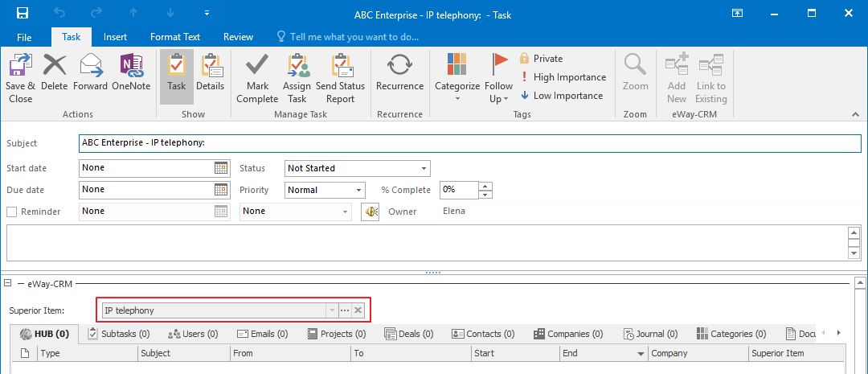Image resolution: width=868 pixels, height=374 pixels.
Task: Open the Follow Up flag menu
Action: (498, 77)
